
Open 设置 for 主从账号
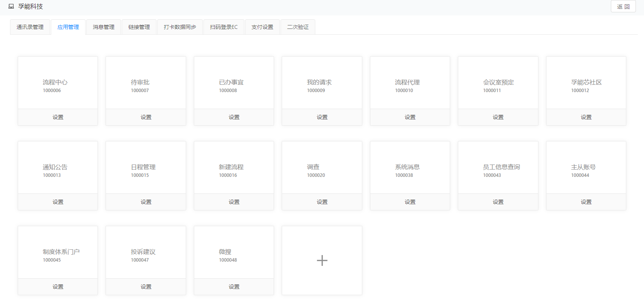click(x=586, y=202)
